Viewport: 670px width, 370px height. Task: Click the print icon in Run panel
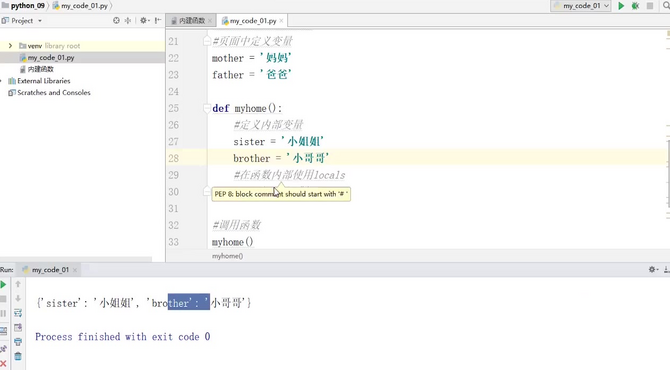click(x=18, y=342)
